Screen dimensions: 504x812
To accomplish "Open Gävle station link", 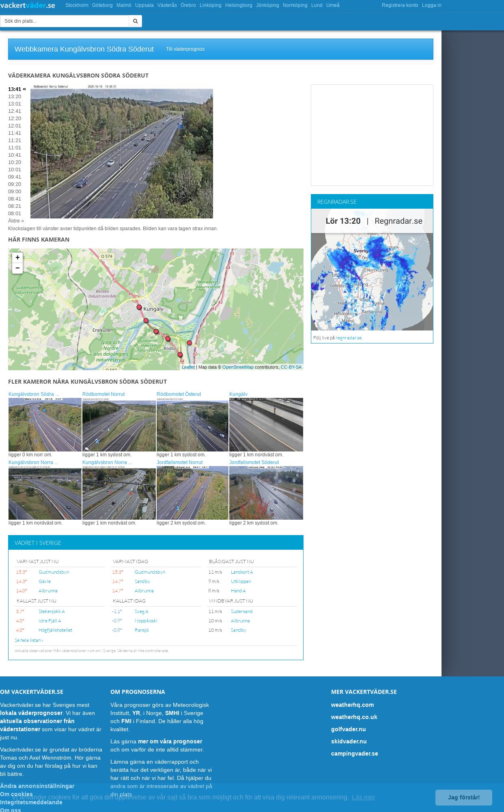I will (x=45, y=581).
